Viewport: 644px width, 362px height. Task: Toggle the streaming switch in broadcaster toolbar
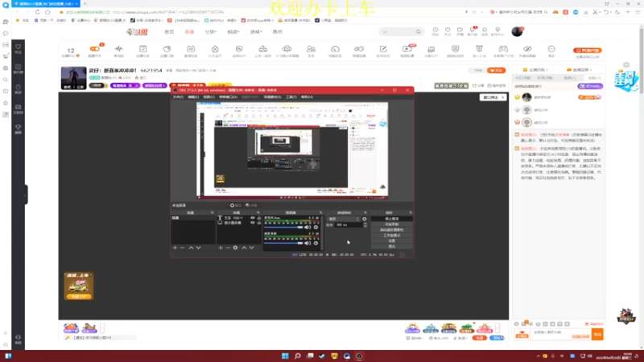[95, 51]
